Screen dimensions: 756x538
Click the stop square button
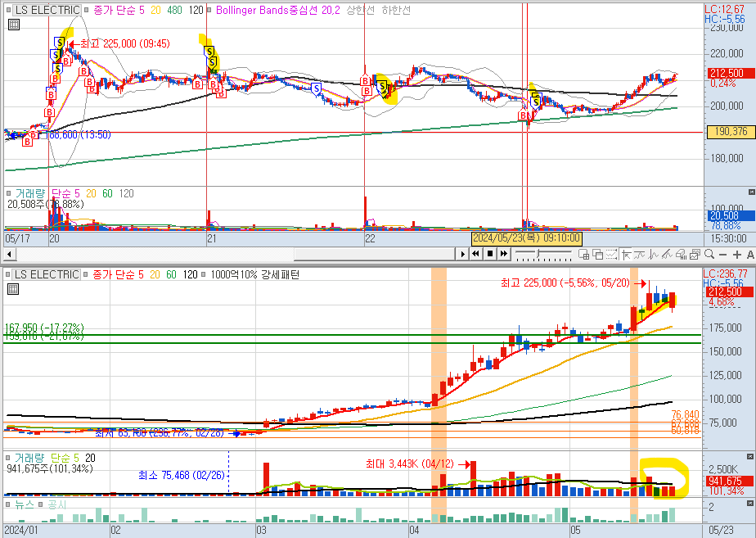490,254
